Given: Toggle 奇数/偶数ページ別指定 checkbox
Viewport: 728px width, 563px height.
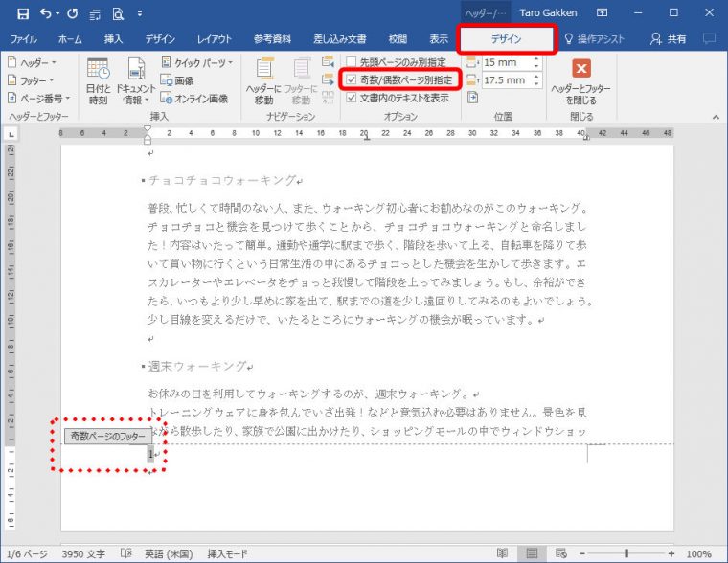Looking at the screenshot, I should click(x=352, y=79).
